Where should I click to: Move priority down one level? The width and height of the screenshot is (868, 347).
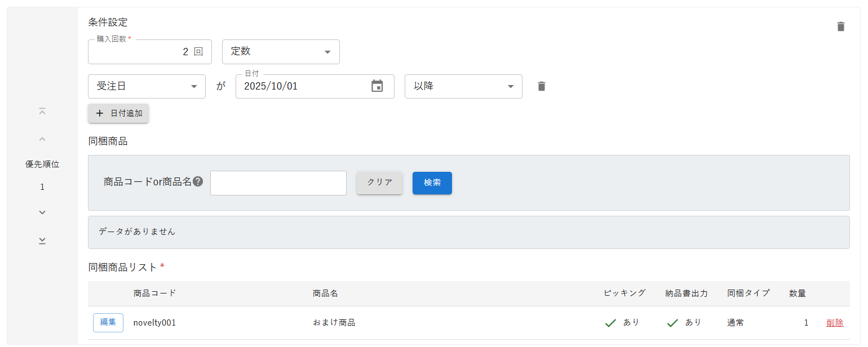42,212
